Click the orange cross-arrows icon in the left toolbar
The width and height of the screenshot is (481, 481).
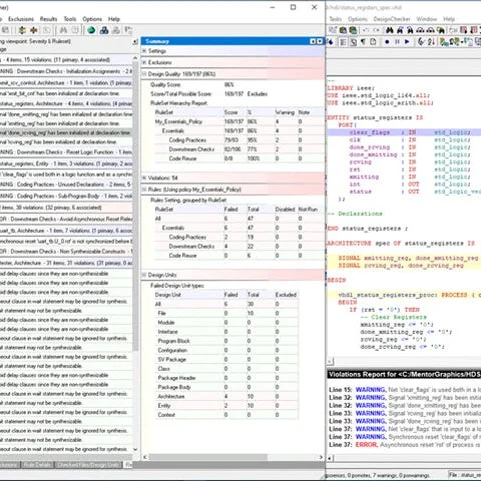pos(34,30)
